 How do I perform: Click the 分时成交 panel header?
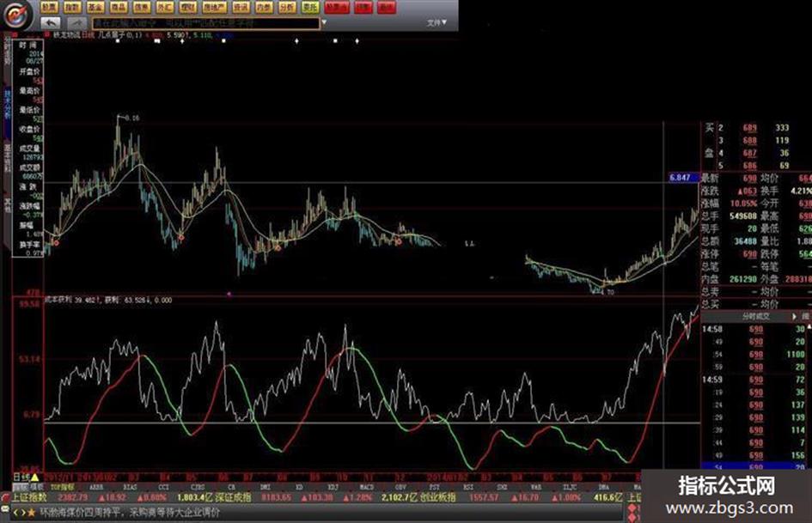click(755, 316)
